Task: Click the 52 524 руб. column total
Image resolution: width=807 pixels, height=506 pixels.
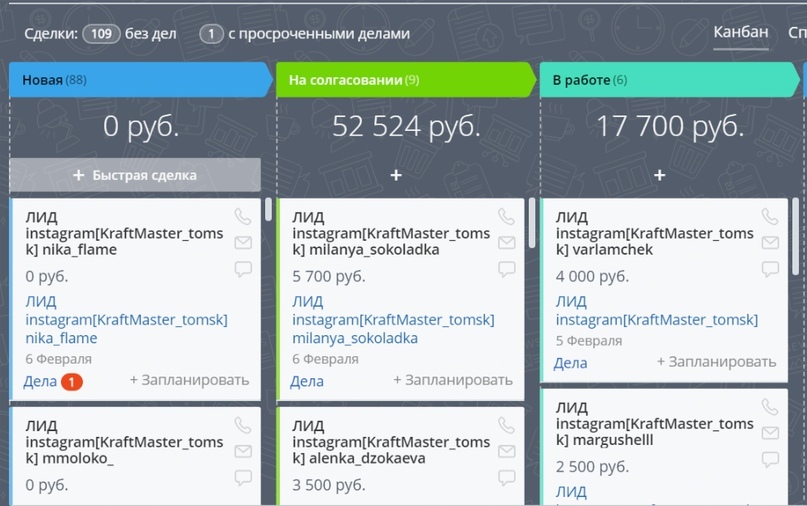Action: pos(406,126)
